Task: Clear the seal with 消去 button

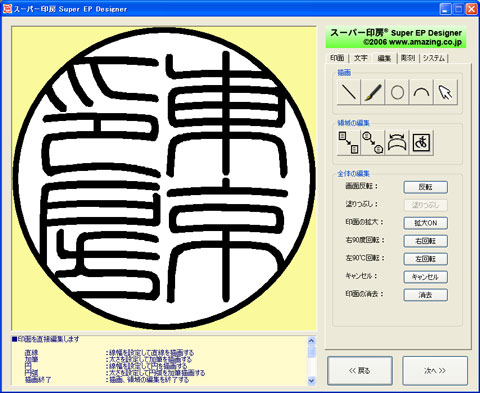Action: click(425, 295)
